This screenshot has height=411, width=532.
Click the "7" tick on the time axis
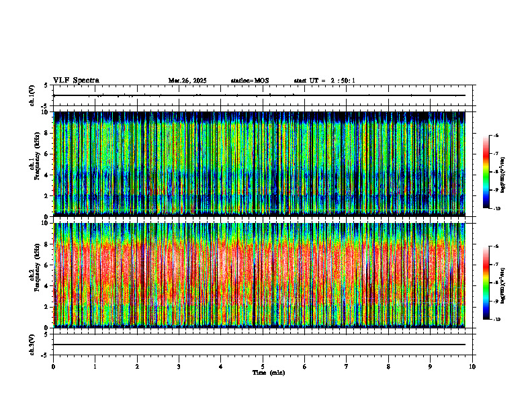347,367
